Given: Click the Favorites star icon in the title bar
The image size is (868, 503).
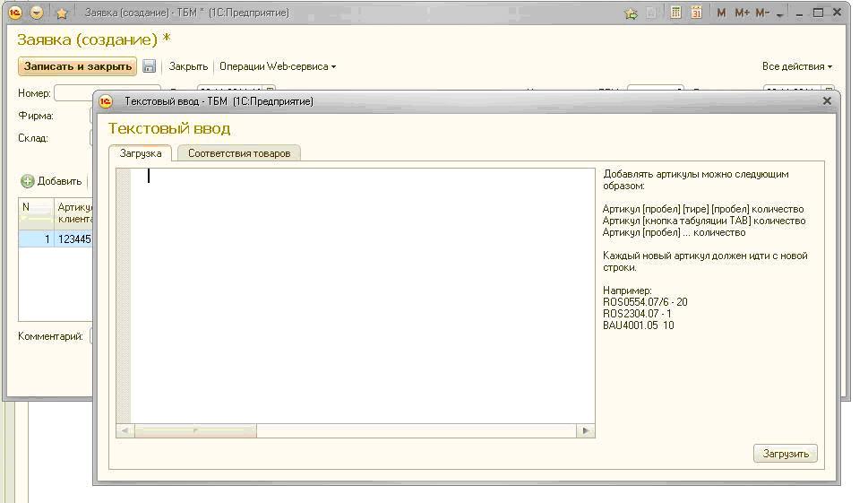Looking at the screenshot, I should (x=62, y=13).
